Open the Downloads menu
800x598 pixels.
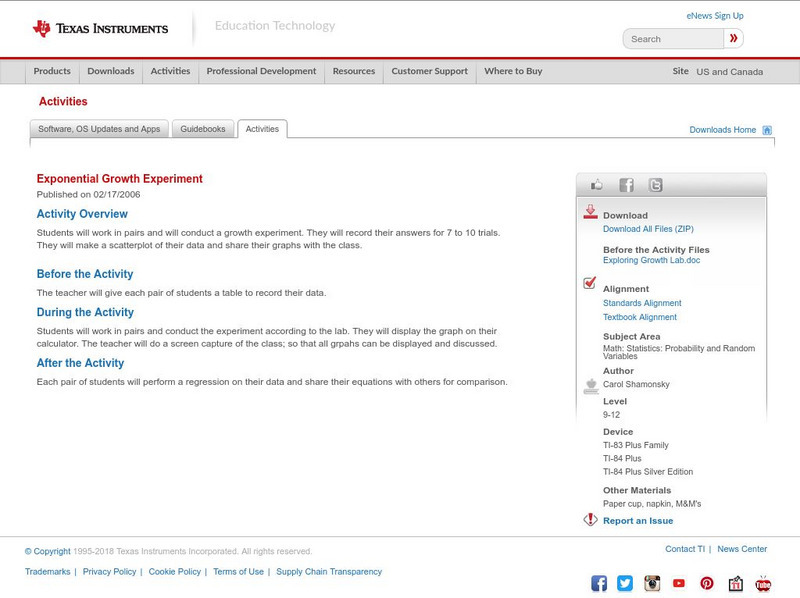click(x=111, y=71)
